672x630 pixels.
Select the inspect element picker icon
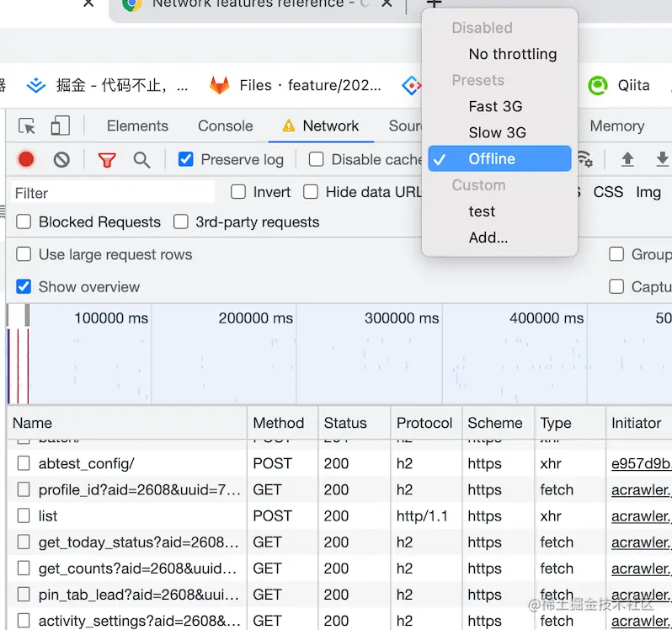(27, 126)
